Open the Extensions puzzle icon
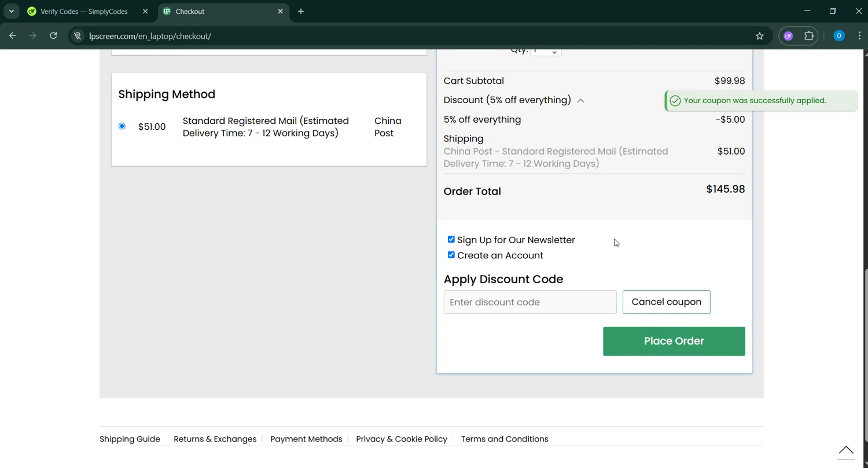The image size is (868, 468). pyautogui.click(x=809, y=36)
